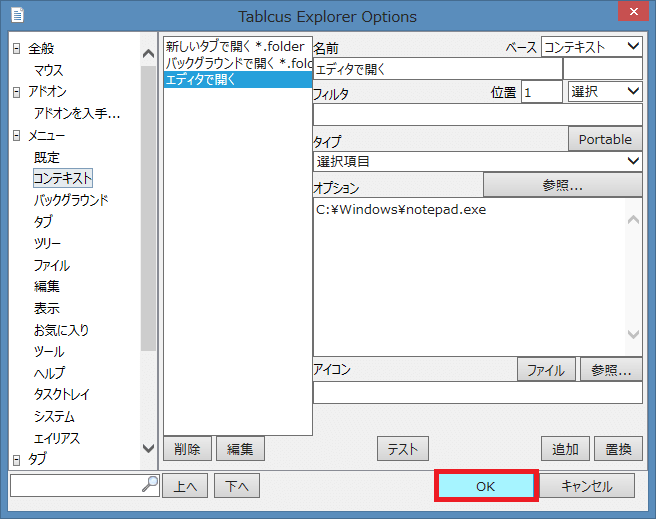This screenshot has height=519, width=656.
Task: Open the ベース dropdown showing コンテキスト
Action: click(591, 46)
